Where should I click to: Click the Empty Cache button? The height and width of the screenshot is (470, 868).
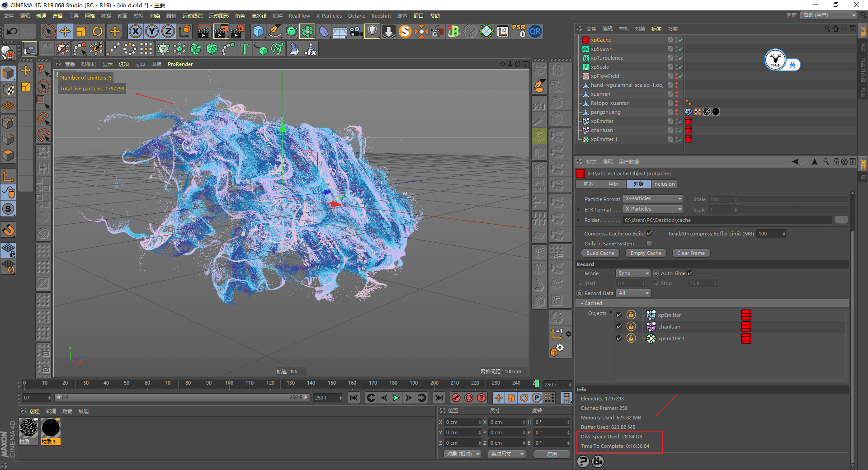click(646, 253)
